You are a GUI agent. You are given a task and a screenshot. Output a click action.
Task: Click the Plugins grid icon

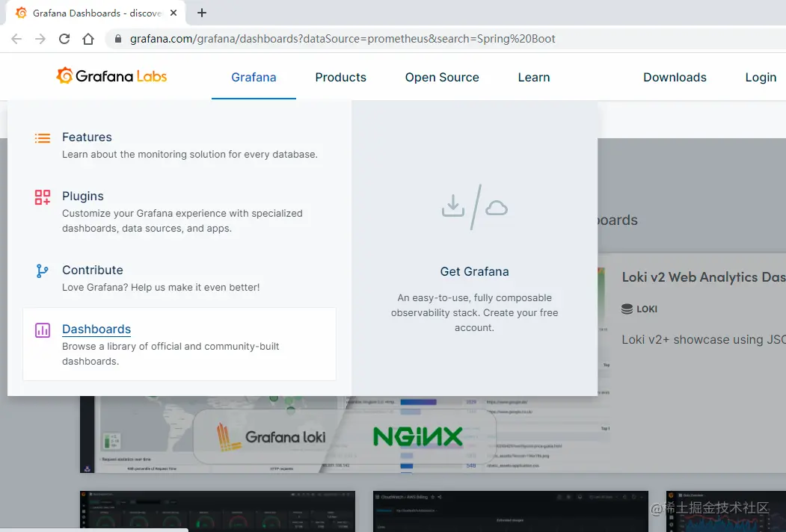pyautogui.click(x=43, y=195)
